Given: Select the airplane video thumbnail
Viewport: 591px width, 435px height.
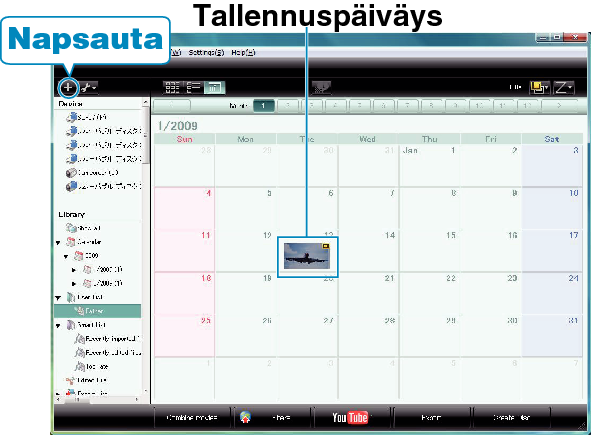Looking at the screenshot, I should coord(307,256).
